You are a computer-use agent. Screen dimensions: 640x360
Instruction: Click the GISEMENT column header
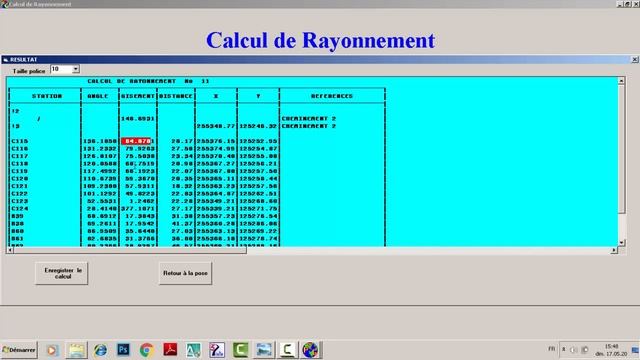pos(138,96)
